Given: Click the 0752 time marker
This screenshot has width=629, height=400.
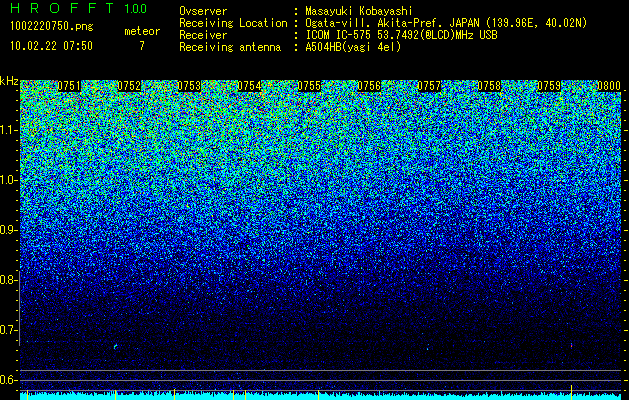Looking at the screenshot, I should 129,86.
